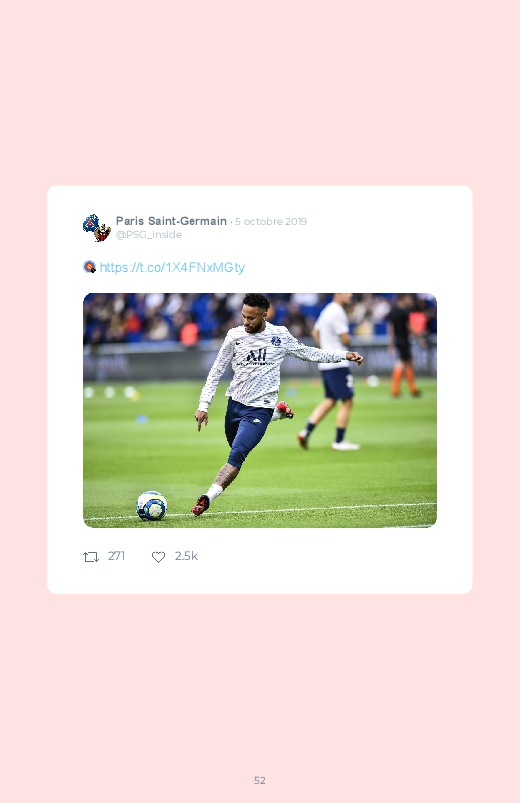The width and height of the screenshot is (520, 803).
Task: Open the Paris Saint-Germain account name
Action: point(171,221)
